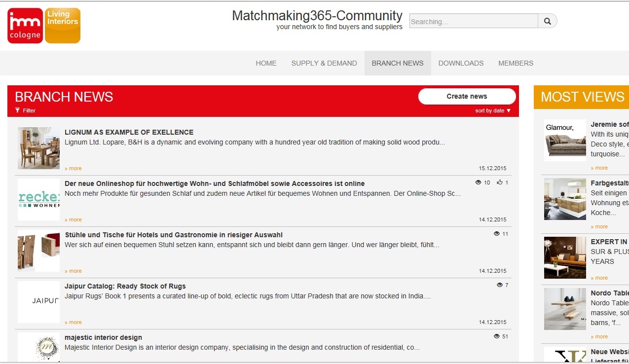Open the DOWNLOADS menu

click(x=461, y=63)
